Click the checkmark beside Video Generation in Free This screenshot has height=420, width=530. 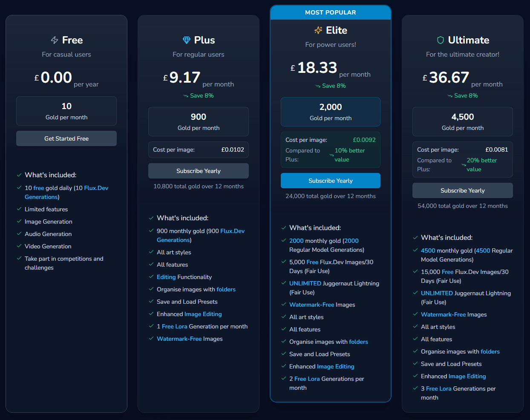[19, 246]
